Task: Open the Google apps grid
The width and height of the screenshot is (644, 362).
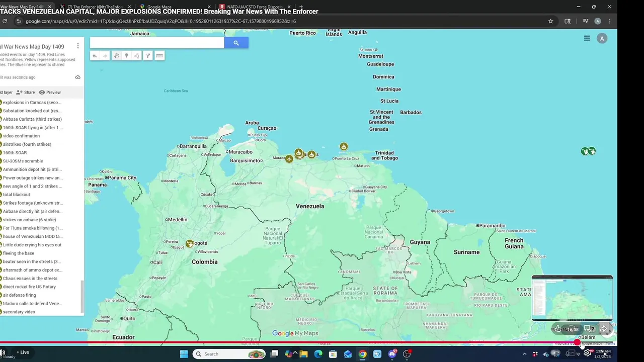Action: [x=587, y=38]
